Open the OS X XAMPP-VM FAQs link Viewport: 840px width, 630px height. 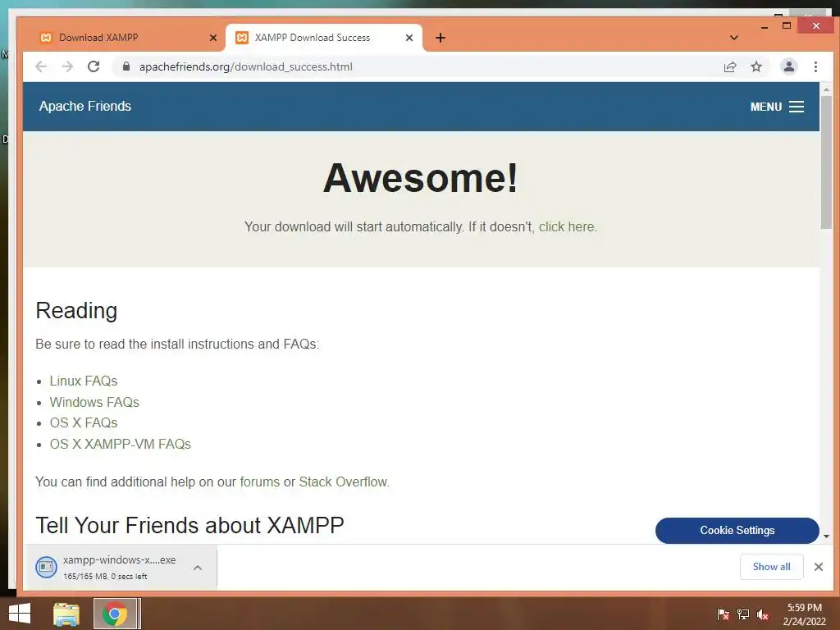[x=120, y=444]
